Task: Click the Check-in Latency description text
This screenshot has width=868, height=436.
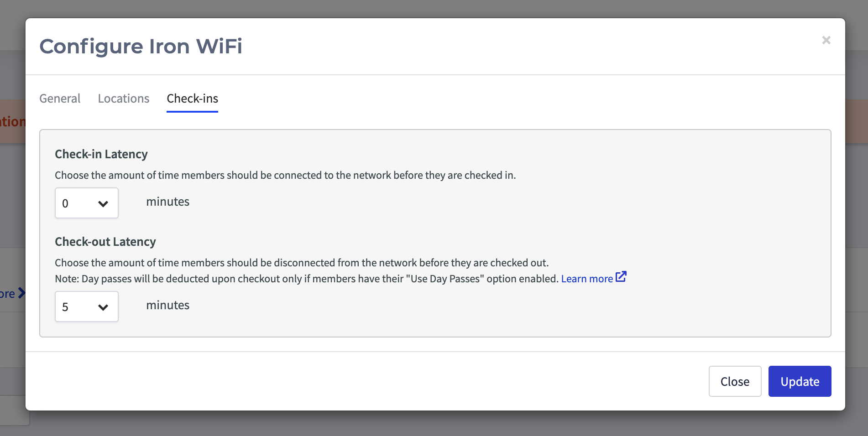Action: pos(285,175)
